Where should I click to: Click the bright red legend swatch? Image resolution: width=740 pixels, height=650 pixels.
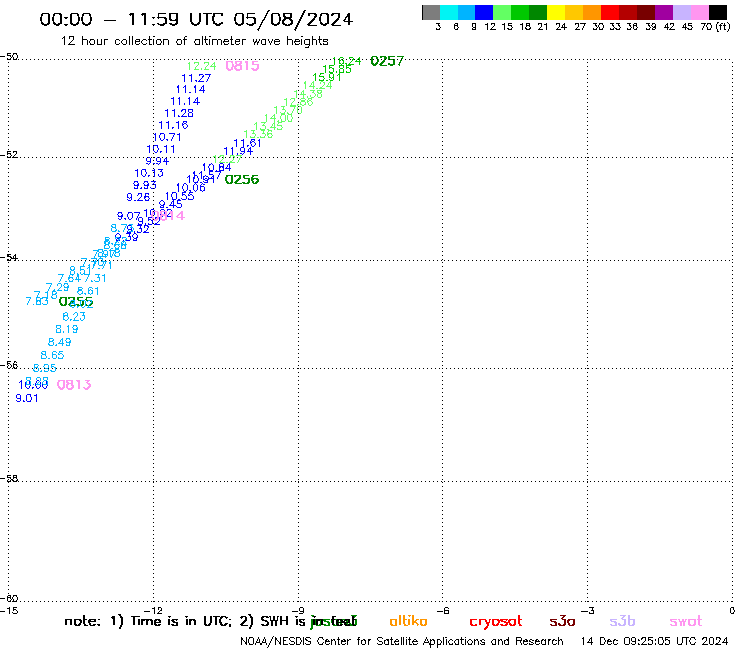coord(610,12)
